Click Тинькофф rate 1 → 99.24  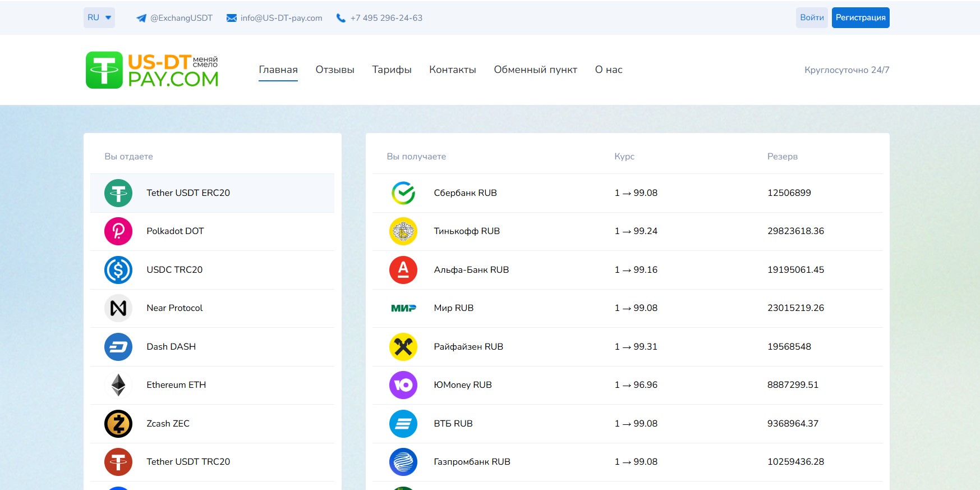pyautogui.click(x=636, y=231)
